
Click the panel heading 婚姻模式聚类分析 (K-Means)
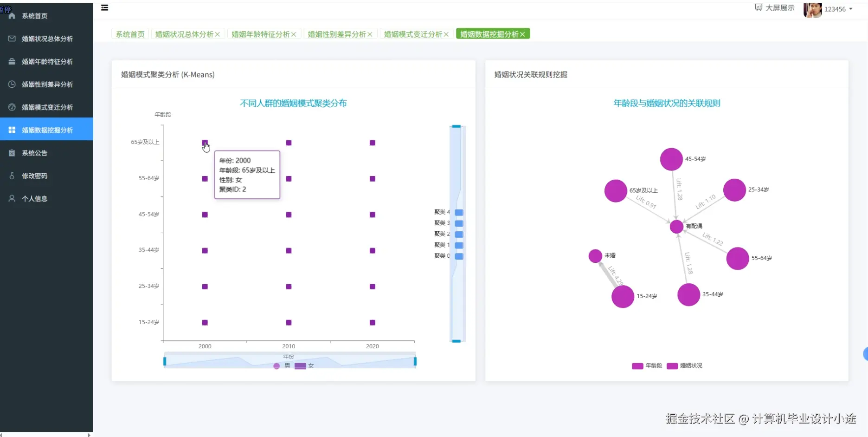click(168, 75)
